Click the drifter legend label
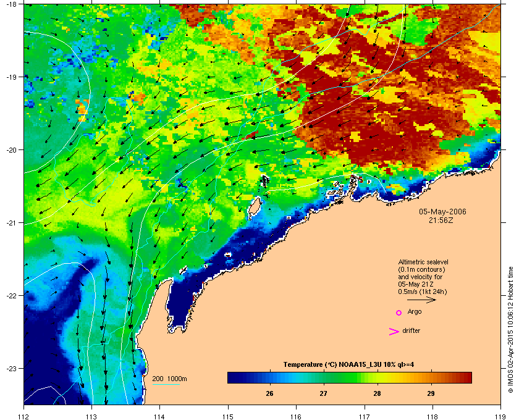 pyautogui.click(x=411, y=330)
